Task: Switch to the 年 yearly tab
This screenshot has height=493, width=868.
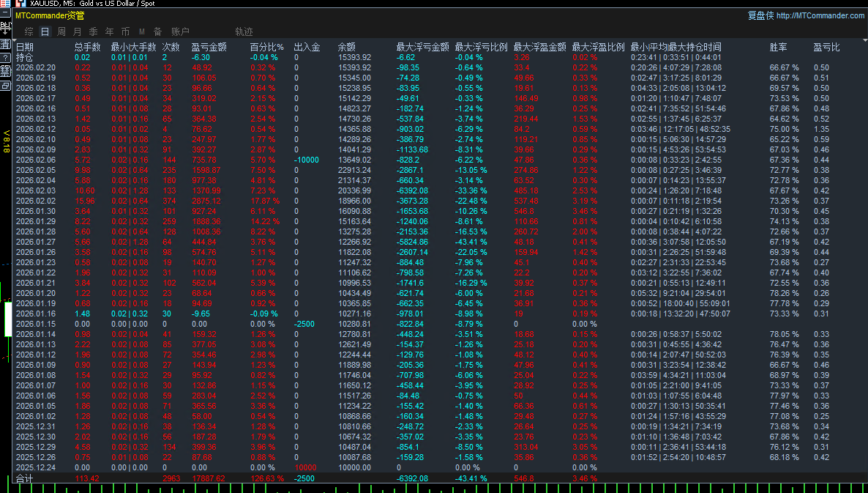Action: coord(110,31)
